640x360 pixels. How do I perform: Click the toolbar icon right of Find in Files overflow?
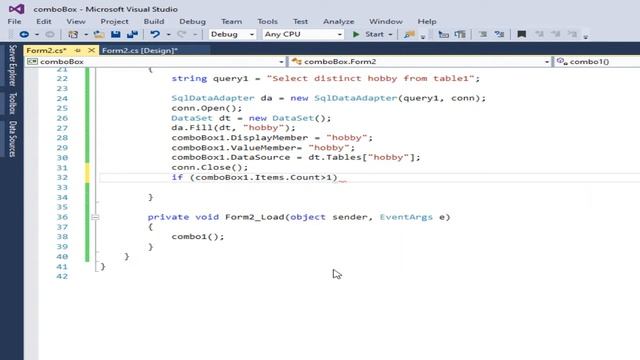coord(443,35)
